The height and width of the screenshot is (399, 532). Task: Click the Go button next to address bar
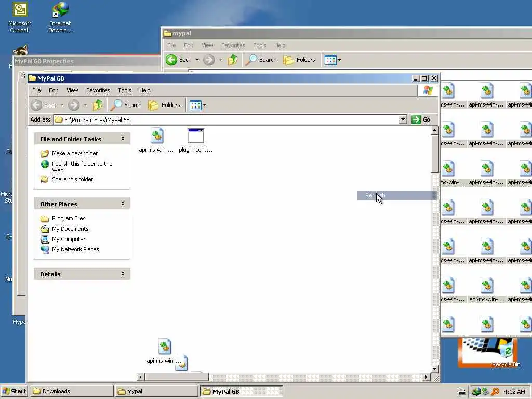pos(421,119)
